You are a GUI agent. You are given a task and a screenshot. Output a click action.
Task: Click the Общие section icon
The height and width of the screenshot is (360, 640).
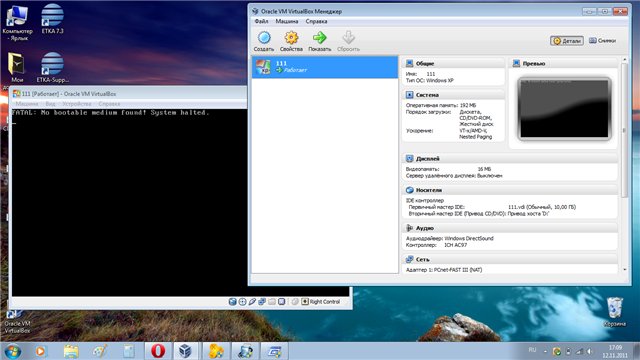(409, 63)
